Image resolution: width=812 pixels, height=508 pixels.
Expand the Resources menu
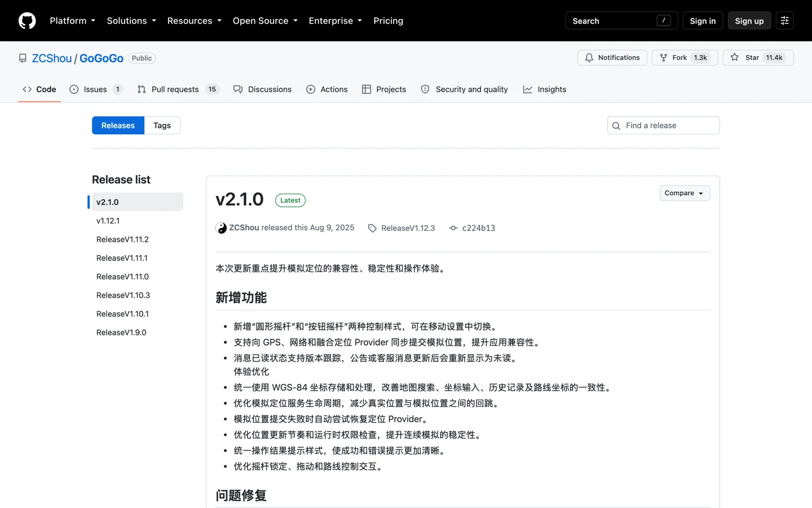195,21
